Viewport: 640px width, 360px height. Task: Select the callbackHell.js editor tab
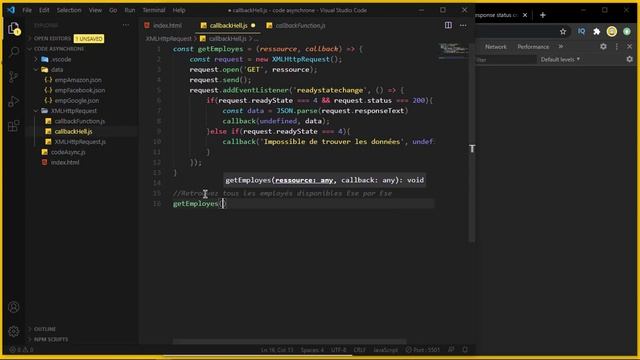[228, 25]
